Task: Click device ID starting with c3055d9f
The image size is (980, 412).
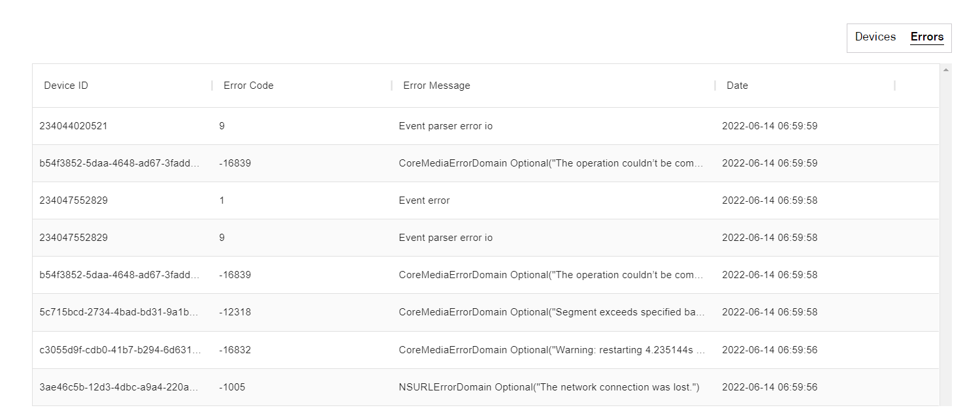Action: coord(120,350)
